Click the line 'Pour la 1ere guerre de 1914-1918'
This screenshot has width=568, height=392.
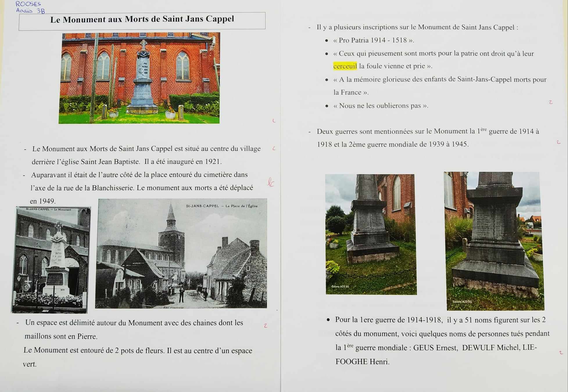coord(440,320)
